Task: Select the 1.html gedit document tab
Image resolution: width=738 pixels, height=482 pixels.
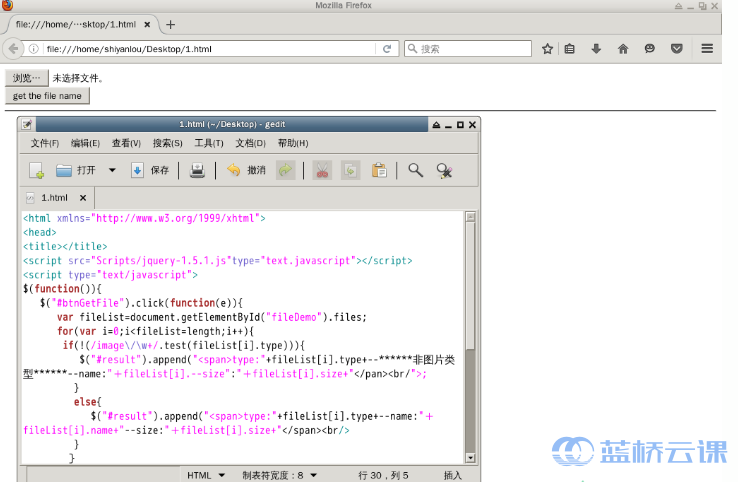Action: (x=54, y=198)
